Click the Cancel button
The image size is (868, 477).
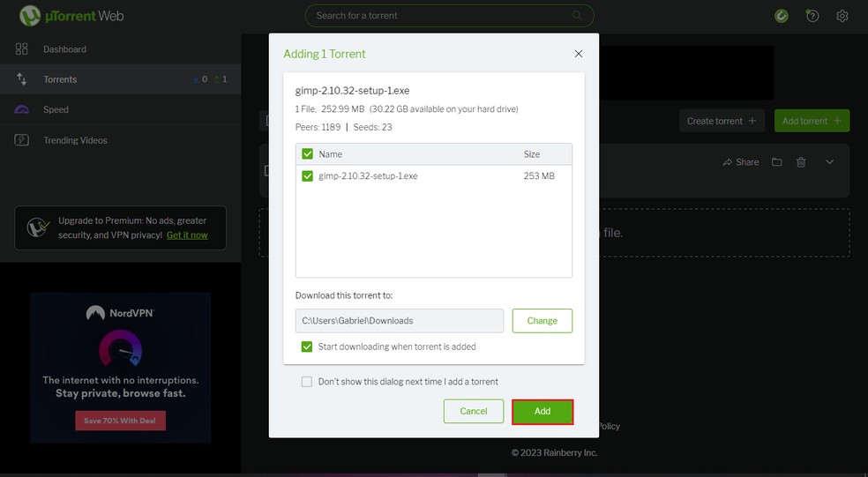click(474, 411)
